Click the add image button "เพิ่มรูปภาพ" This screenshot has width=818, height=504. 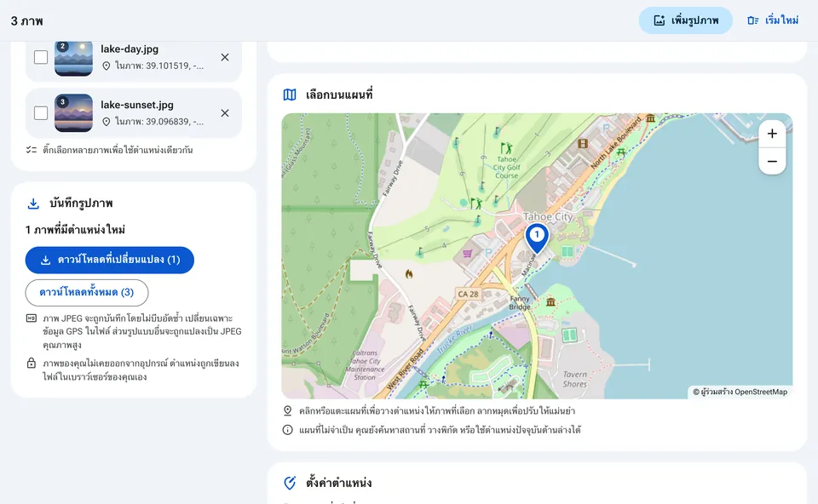685,20
